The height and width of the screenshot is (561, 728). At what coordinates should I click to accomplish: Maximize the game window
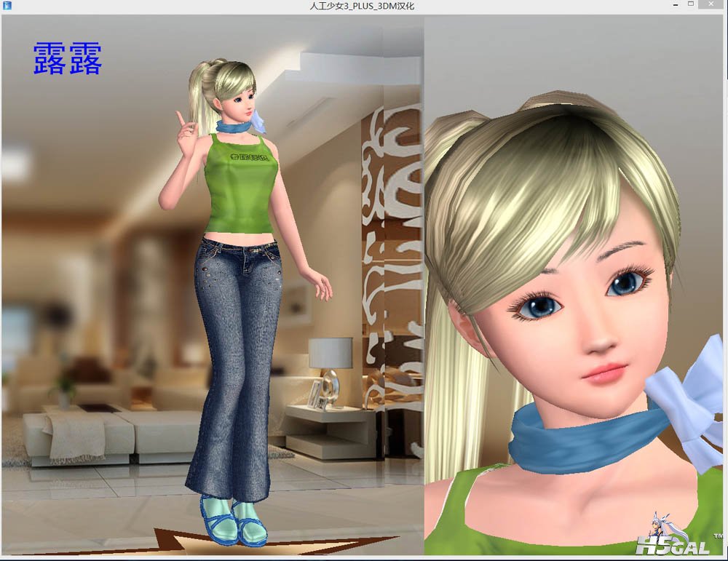691,5
